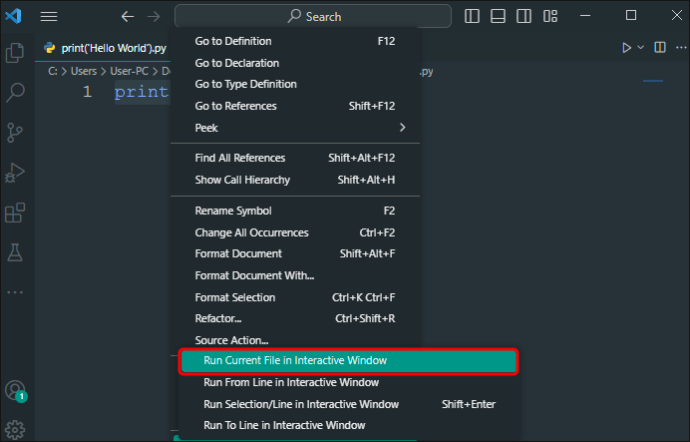Screen dimensions: 690x442
Task: Choose Rename Symbol
Action: 295,211
